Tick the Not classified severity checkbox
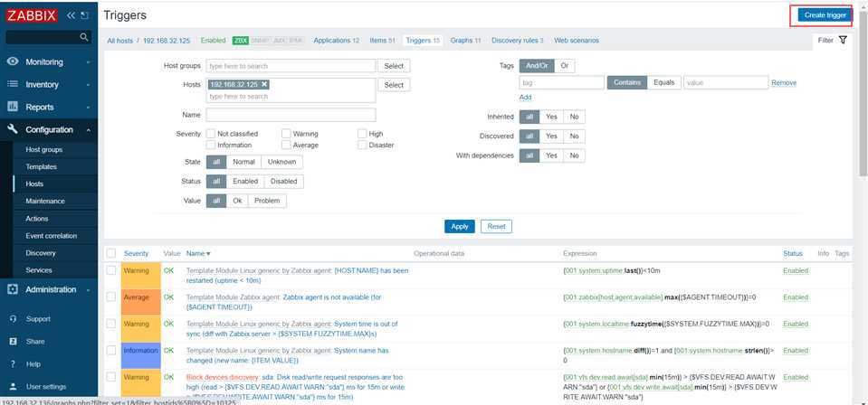 (210, 134)
